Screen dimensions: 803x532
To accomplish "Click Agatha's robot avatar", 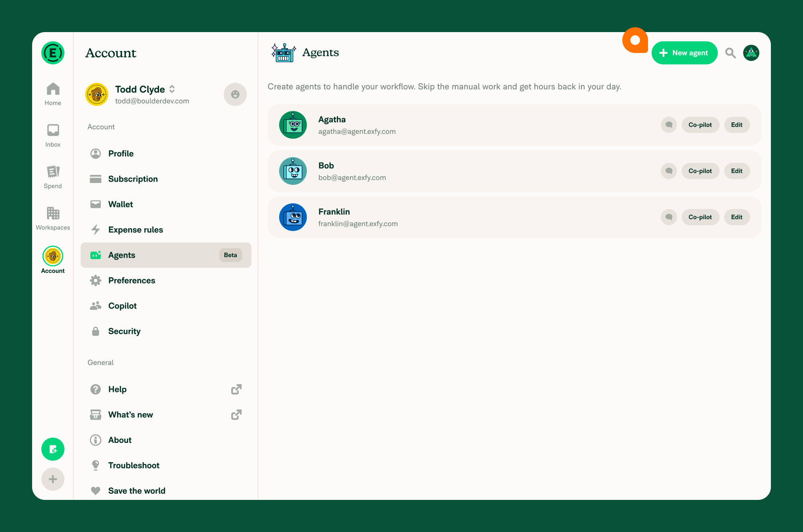I will point(293,125).
